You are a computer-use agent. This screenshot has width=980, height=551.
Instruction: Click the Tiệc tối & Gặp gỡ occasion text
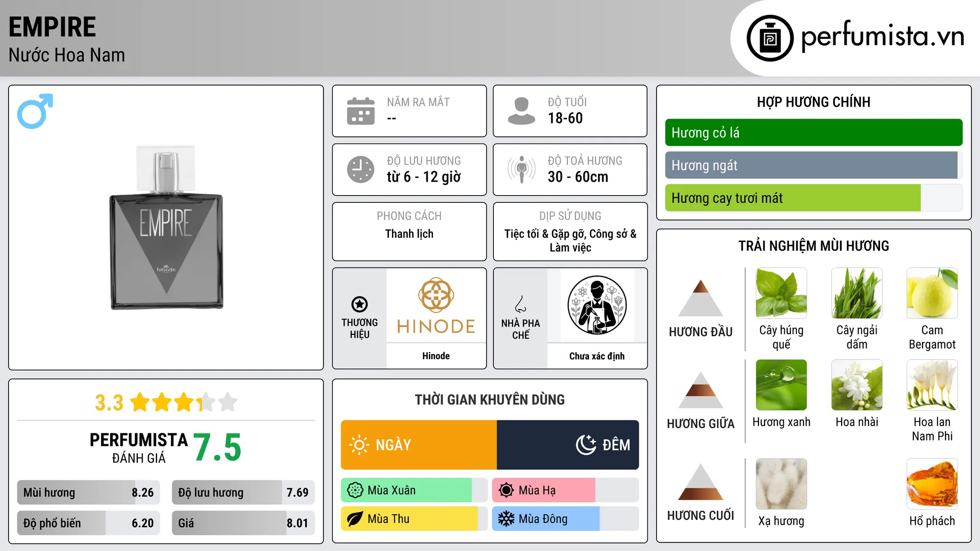[570, 241]
